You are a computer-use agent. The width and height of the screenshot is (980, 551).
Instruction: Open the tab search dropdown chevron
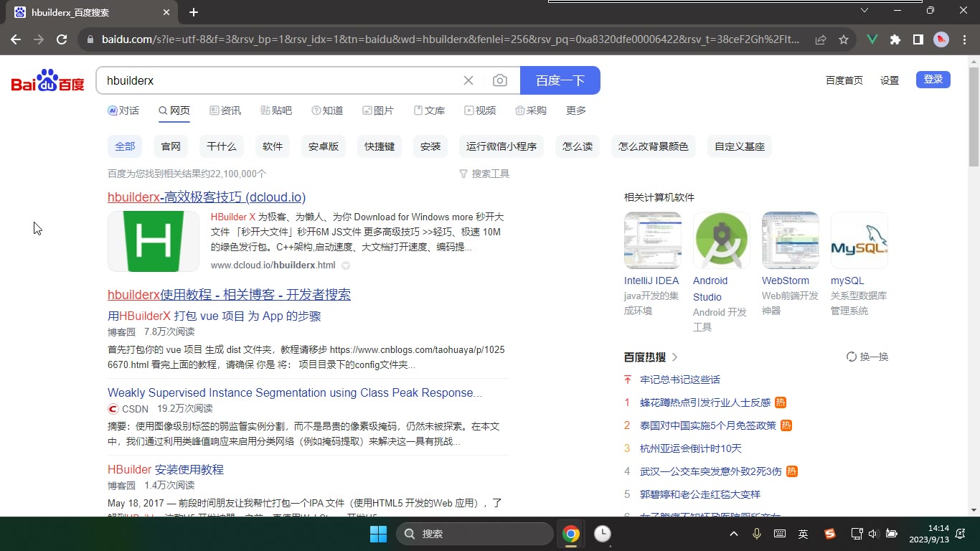[864, 10]
